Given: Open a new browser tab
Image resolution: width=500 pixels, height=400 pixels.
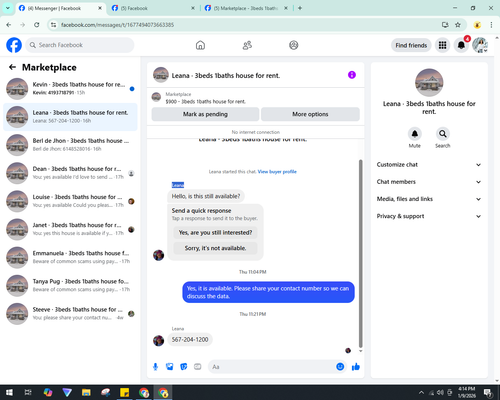Looking at the screenshot, I should pyautogui.click(x=300, y=8).
